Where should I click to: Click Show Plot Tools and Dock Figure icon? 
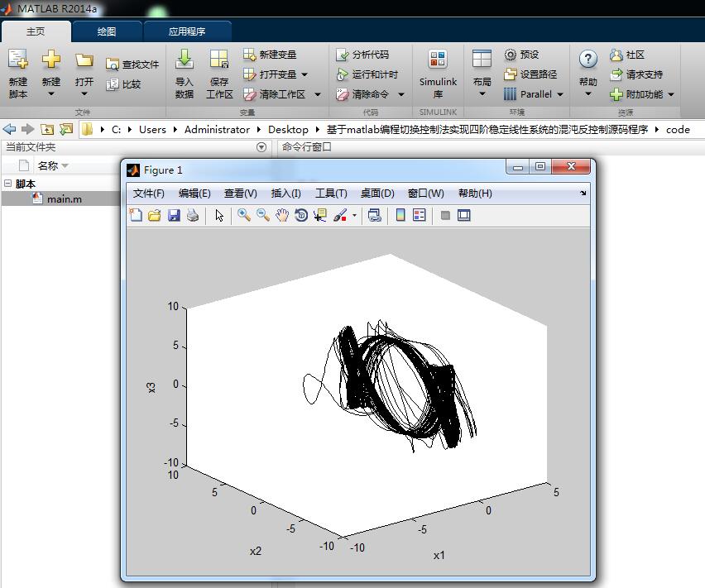pos(464,215)
